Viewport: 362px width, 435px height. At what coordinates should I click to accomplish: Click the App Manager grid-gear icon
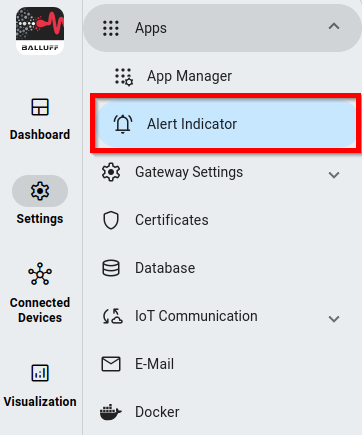point(124,77)
